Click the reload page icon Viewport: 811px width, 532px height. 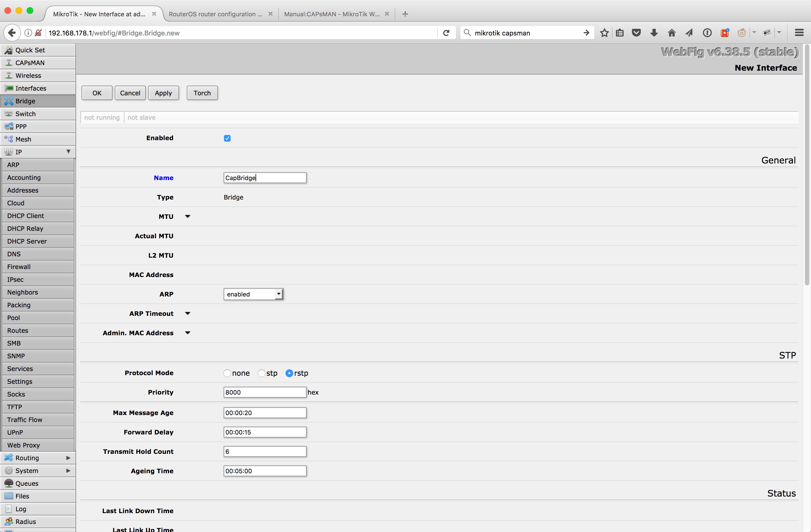(x=446, y=33)
